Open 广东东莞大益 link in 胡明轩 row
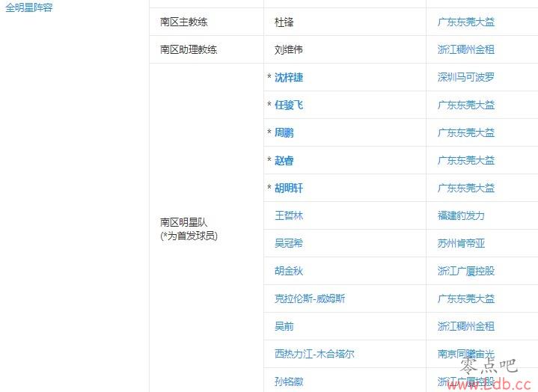Screen dimensions: 538x392 [466, 188]
